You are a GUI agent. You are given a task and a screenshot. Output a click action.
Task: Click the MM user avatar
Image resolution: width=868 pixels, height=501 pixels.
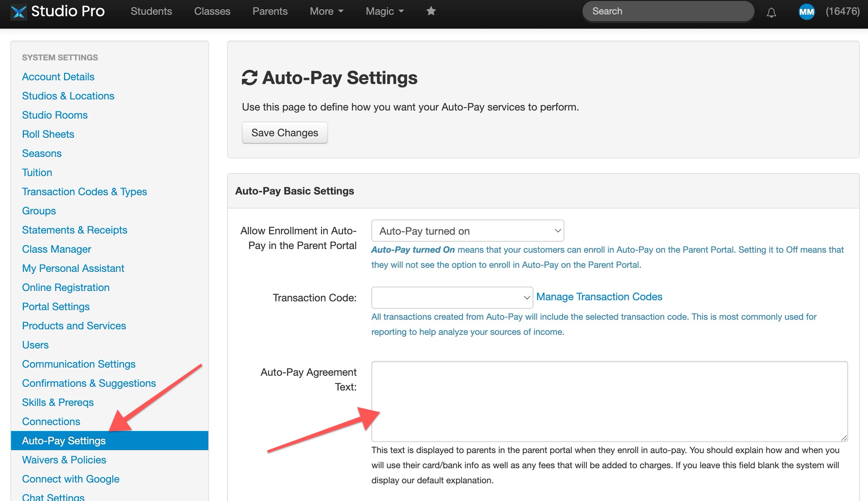click(807, 12)
